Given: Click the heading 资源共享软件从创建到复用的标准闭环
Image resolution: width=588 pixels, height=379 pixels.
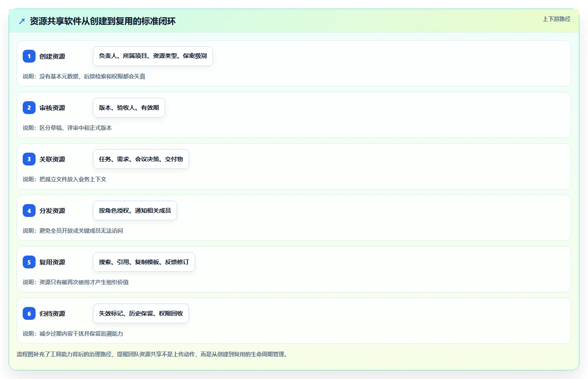Looking at the screenshot, I should click(x=103, y=21).
